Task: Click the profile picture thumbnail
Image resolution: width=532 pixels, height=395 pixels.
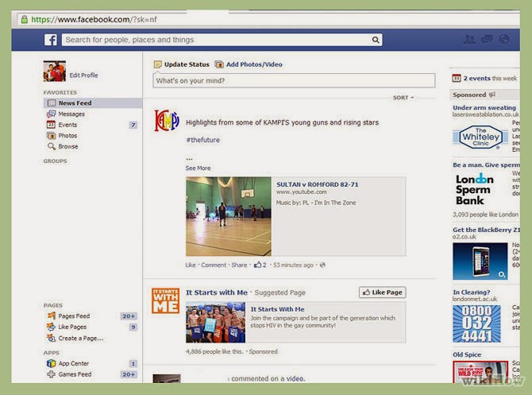Action: 55,71
